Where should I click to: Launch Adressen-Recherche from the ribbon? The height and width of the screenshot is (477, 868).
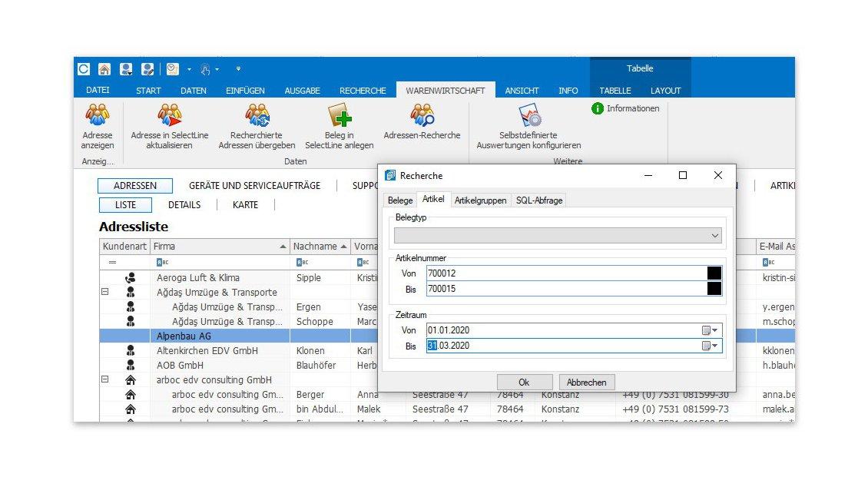point(422,122)
